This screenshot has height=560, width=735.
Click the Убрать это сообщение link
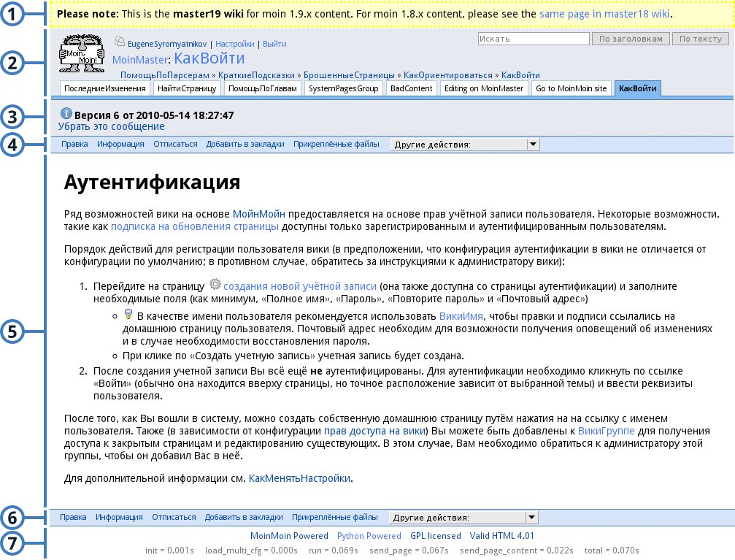click(x=112, y=126)
